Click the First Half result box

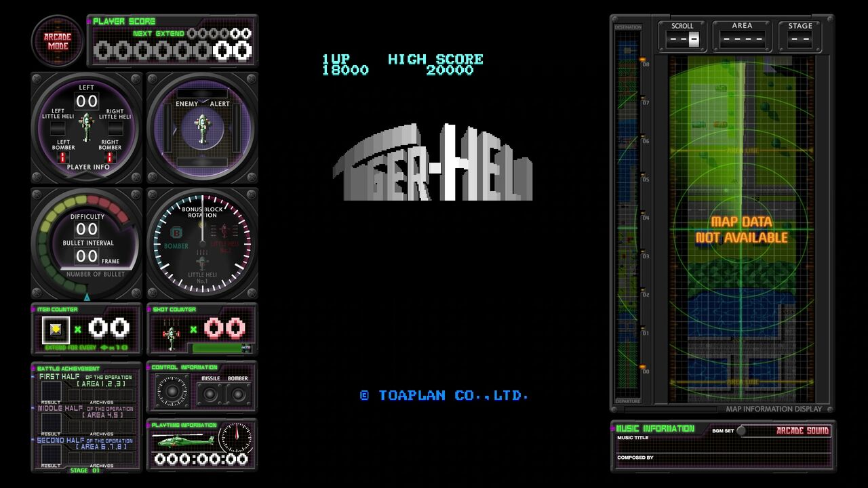click(x=51, y=392)
